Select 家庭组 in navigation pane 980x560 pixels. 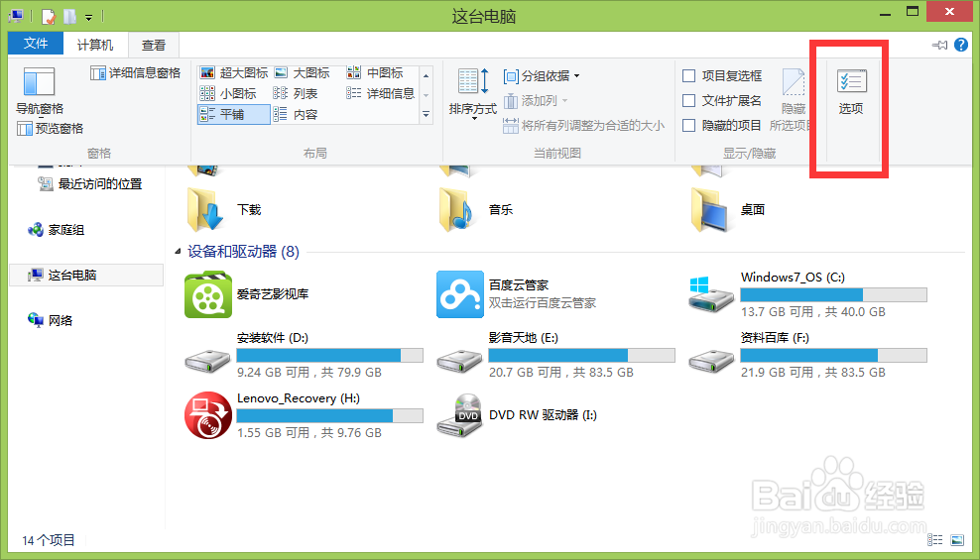coord(57,230)
